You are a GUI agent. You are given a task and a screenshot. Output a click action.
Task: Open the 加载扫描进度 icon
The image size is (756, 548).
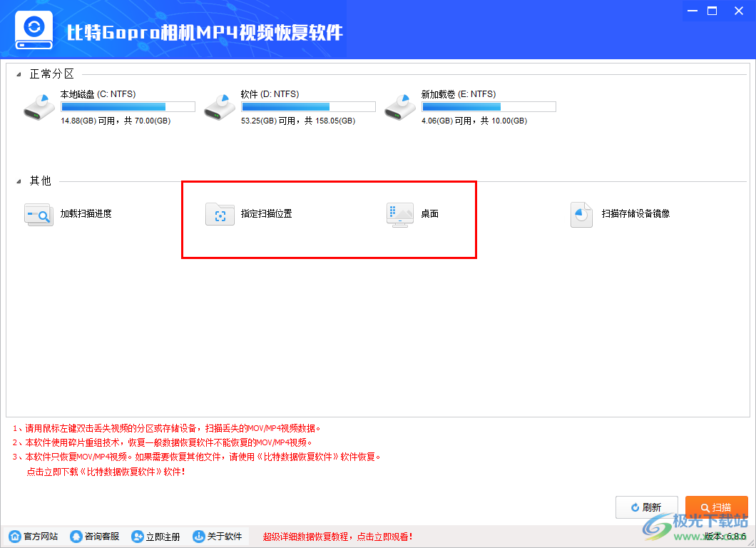click(39, 214)
